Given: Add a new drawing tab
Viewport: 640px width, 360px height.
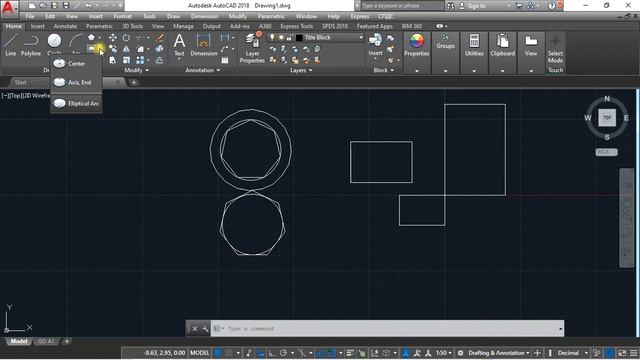Looking at the screenshot, I should coord(133,82).
